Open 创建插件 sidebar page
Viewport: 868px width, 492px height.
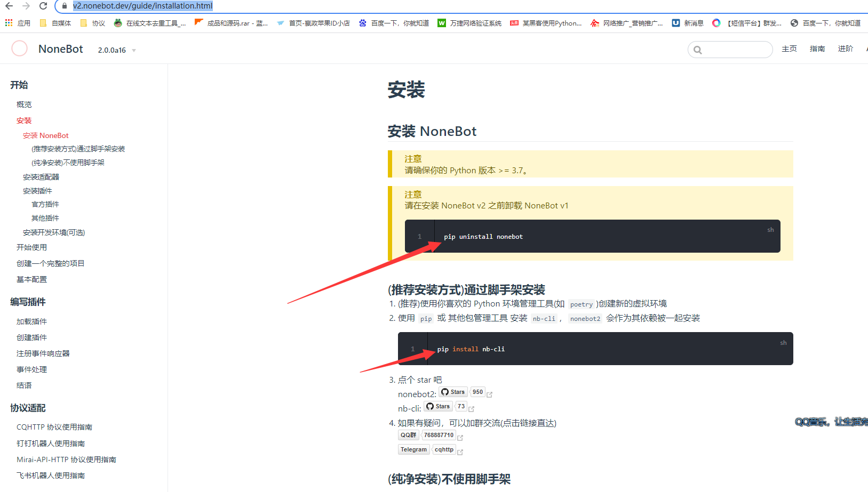(31, 337)
